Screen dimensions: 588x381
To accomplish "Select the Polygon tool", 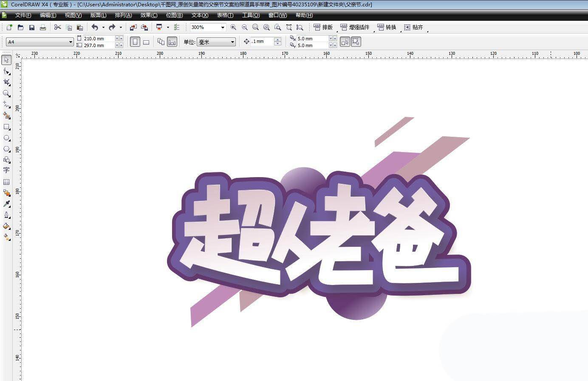I will 6,149.
